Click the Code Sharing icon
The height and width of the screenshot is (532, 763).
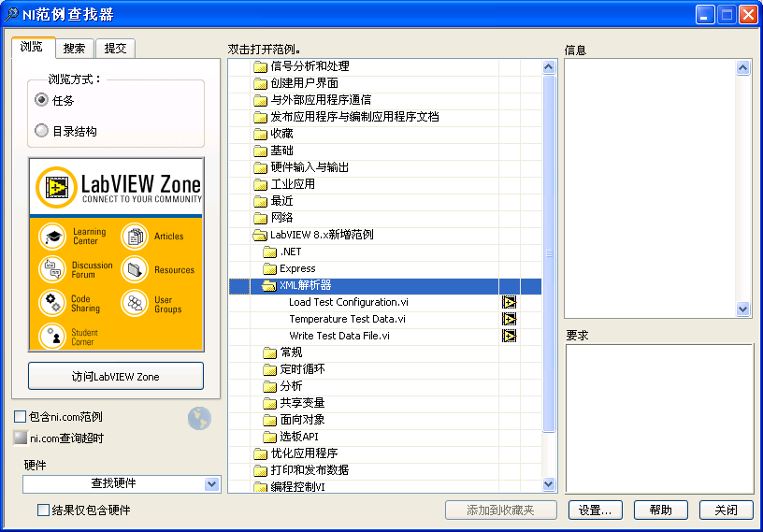click(53, 303)
